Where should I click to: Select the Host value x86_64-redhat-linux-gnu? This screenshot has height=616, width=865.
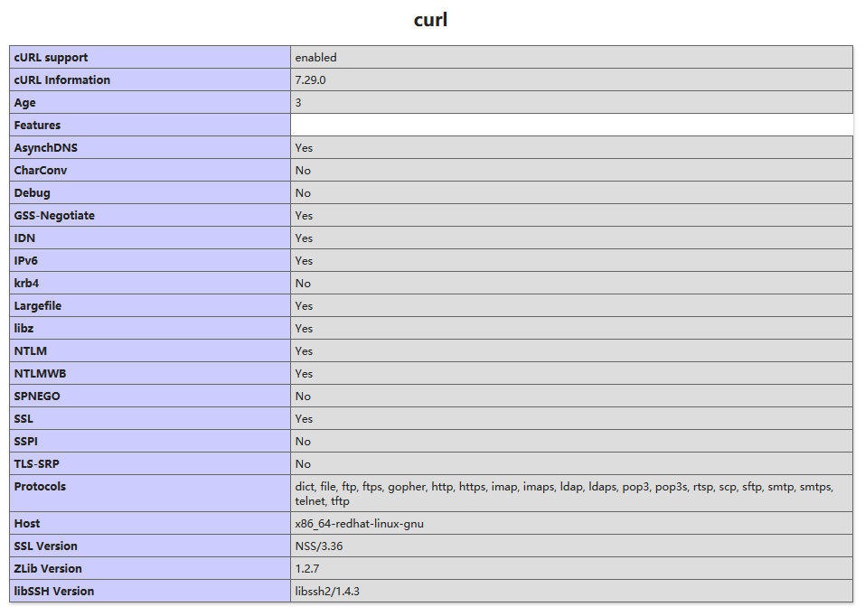tap(362, 523)
